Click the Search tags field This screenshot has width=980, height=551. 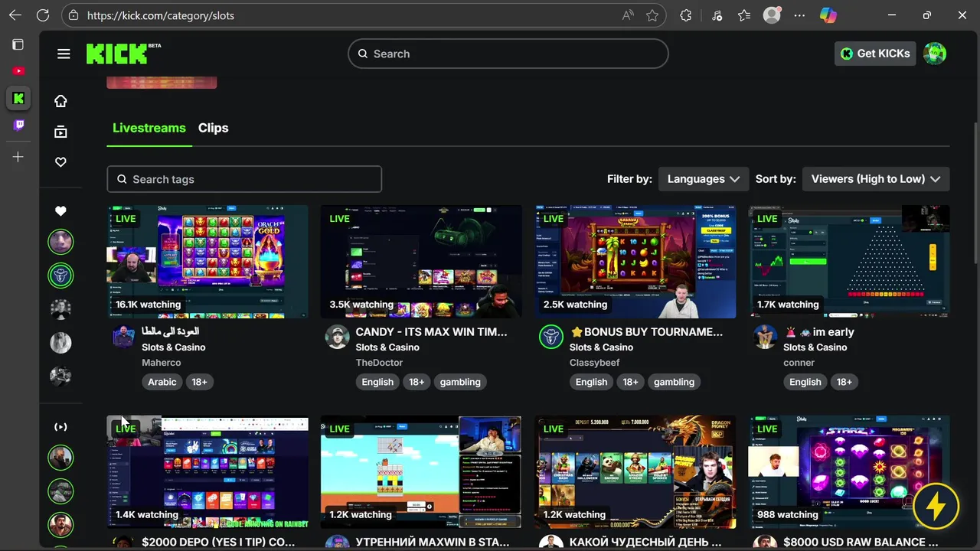(x=244, y=179)
